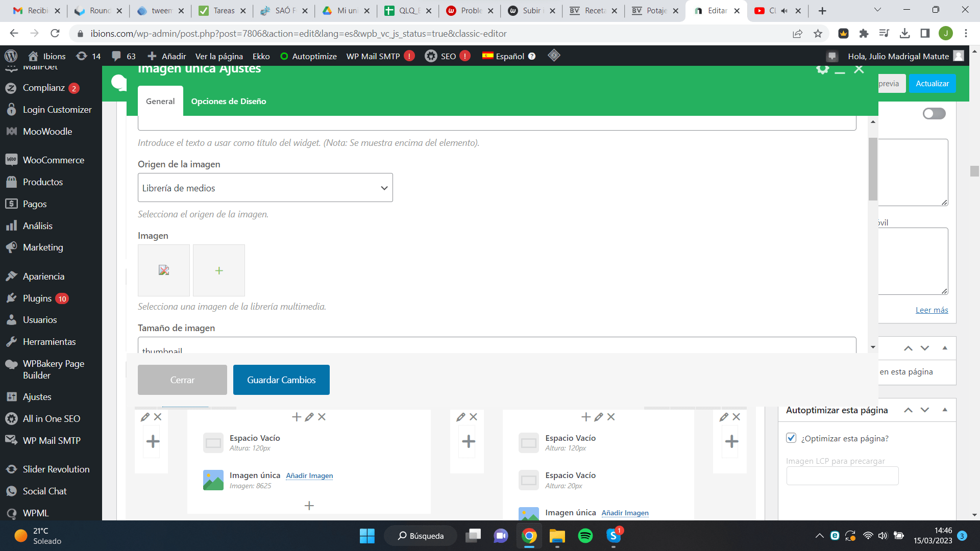Image resolution: width=980 pixels, height=551 pixels.
Task: Click the Leer más link
Action: pyautogui.click(x=932, y=310)
